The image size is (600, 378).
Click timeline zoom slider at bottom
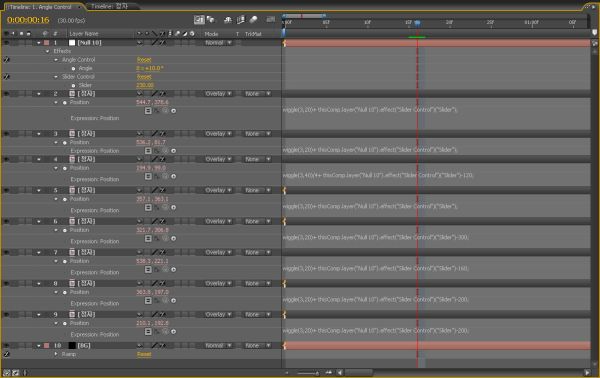point(308,373)
